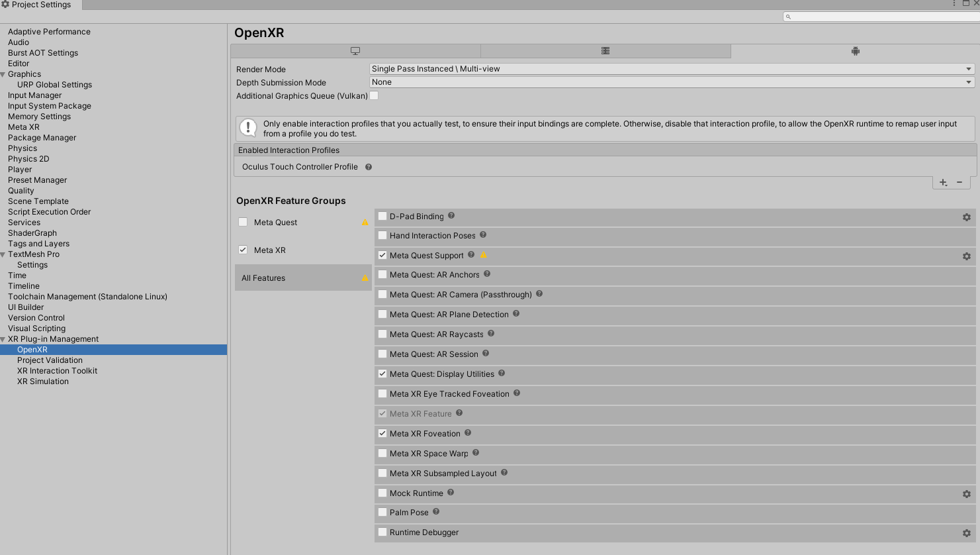
Task: Open settings gear for Mock Runtime
Action: [x=967, y=493]
